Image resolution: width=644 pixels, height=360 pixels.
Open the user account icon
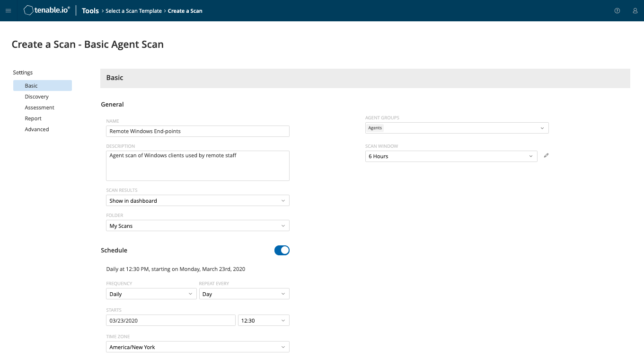635,10
